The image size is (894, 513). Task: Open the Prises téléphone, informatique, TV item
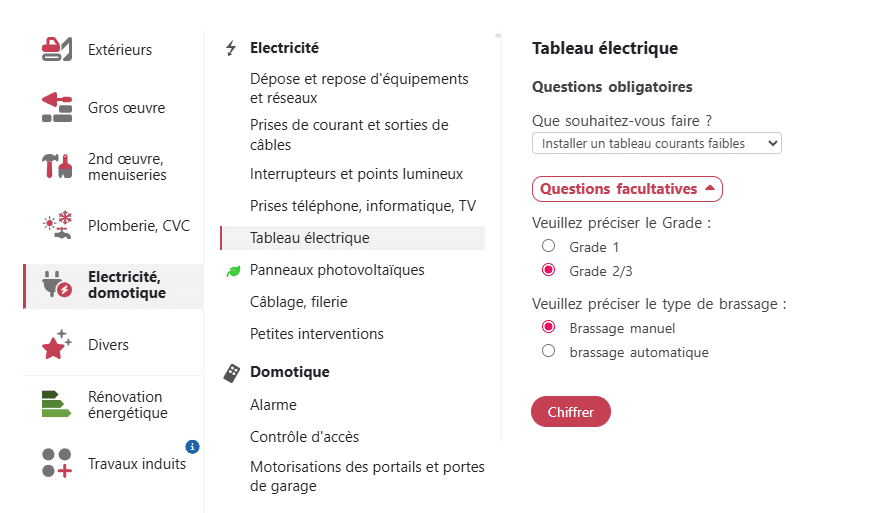362,206
